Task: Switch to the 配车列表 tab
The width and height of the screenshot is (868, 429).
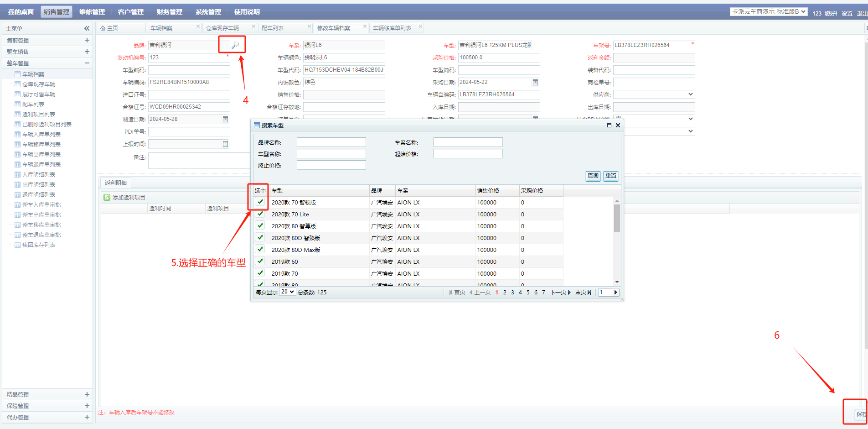Action: (x=273, y=28)
